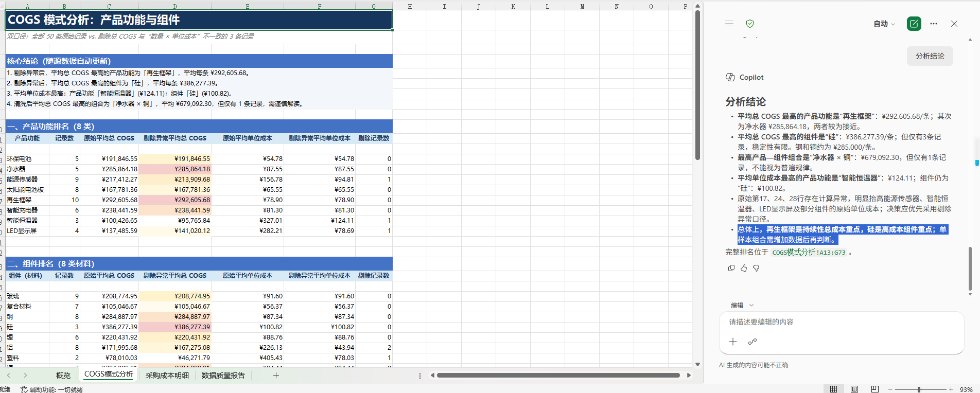
Task: Give thumbs up to Copilot response
Action: coord(744,268)
